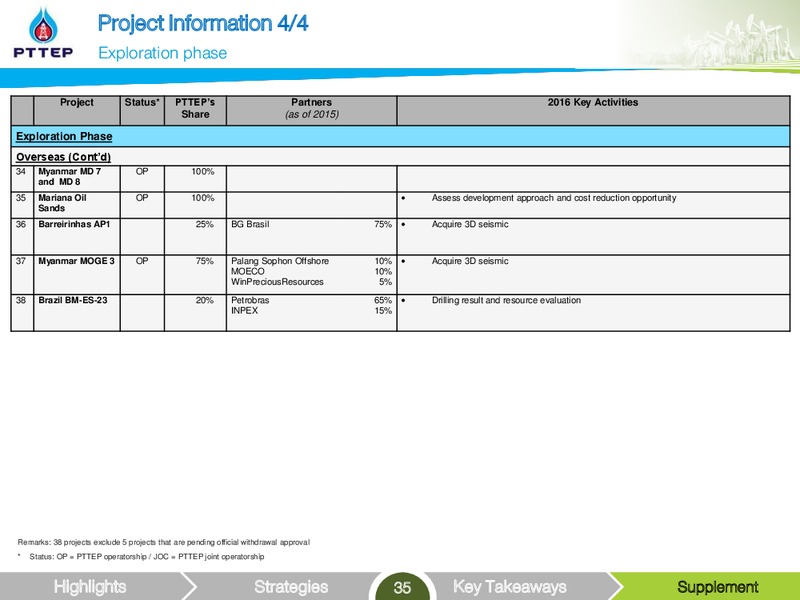Select 'MOECO' partner name
The image size is (800, 600).
point(248,271)
